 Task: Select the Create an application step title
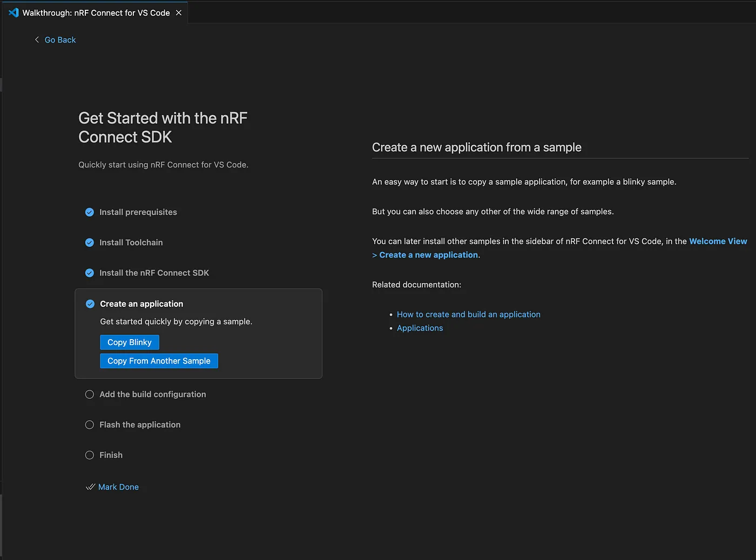point(141,304)
